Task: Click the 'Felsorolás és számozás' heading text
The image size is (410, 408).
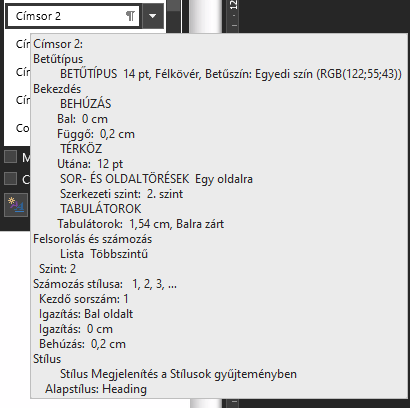Action: pos(93,239)
